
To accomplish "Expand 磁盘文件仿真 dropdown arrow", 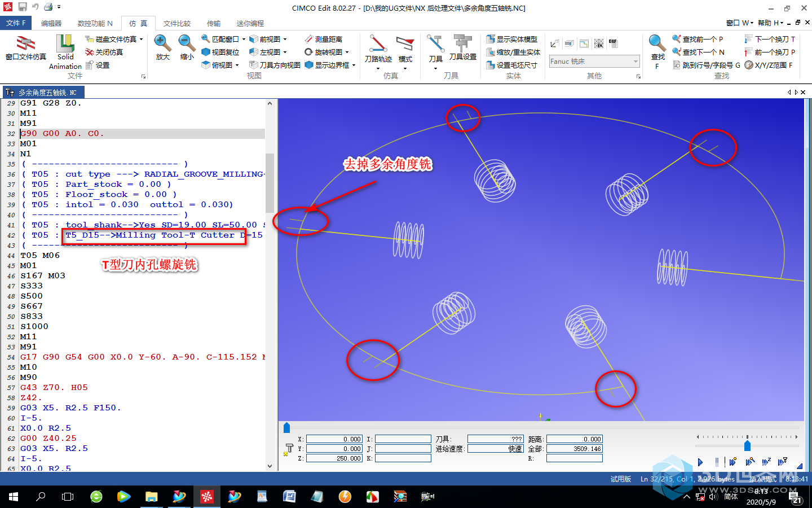I will point(141,39).
